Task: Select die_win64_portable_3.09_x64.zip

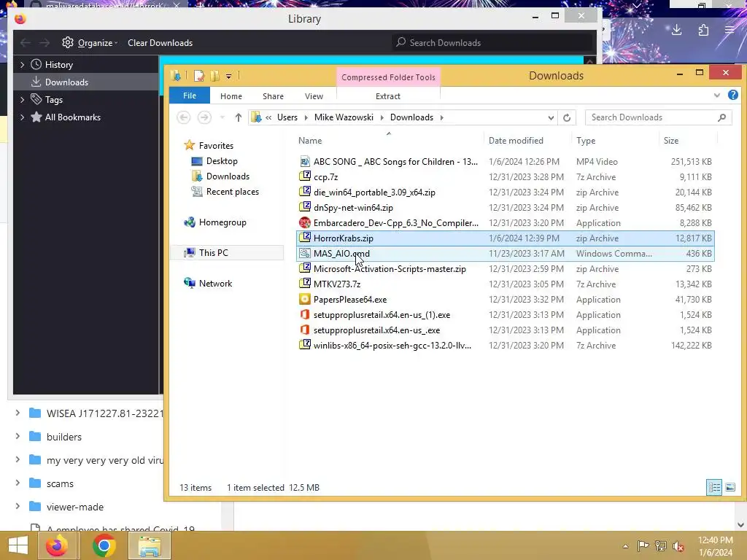Action: click(x=505, y=192)
